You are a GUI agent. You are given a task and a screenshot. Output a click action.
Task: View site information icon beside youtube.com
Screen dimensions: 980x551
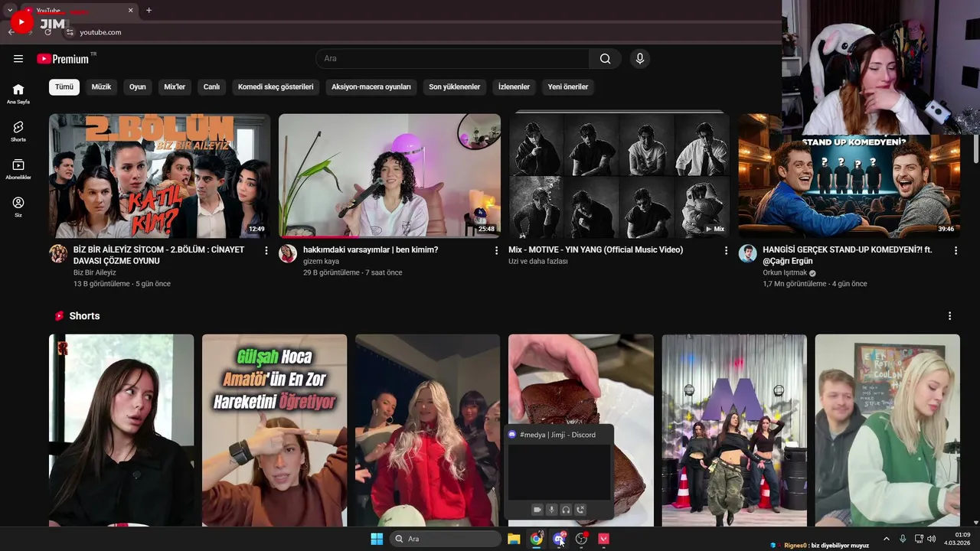70,32
